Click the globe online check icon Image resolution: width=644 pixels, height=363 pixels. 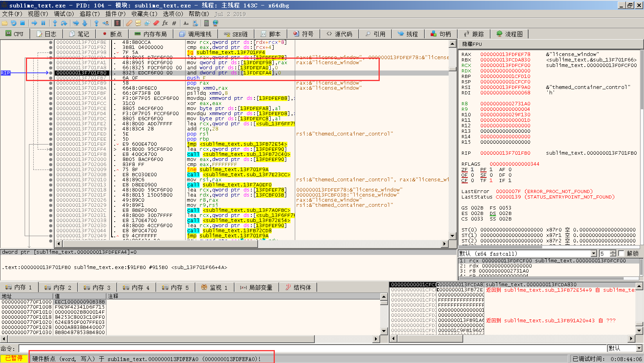pos(215,23)
